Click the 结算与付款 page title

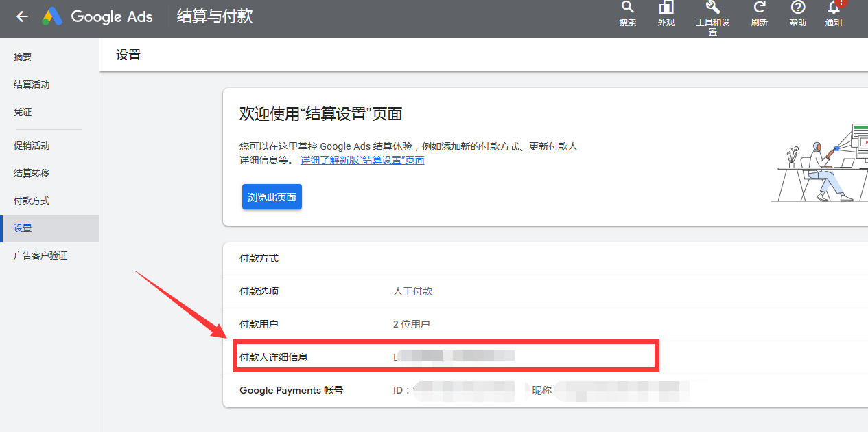(x=215, y=16)
